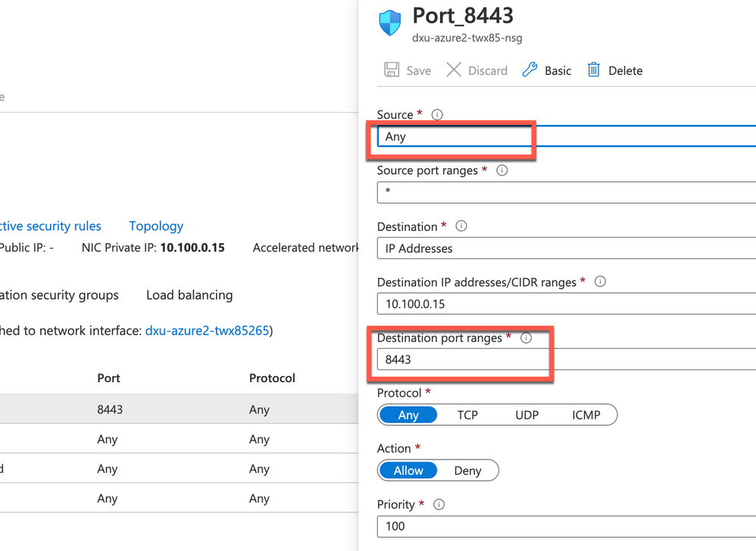Image resolution: width=756 pixels, height=551 pixels.
Task: Click the Basic wrench icon
Action: pyautogui.click(x=530, y=70)
